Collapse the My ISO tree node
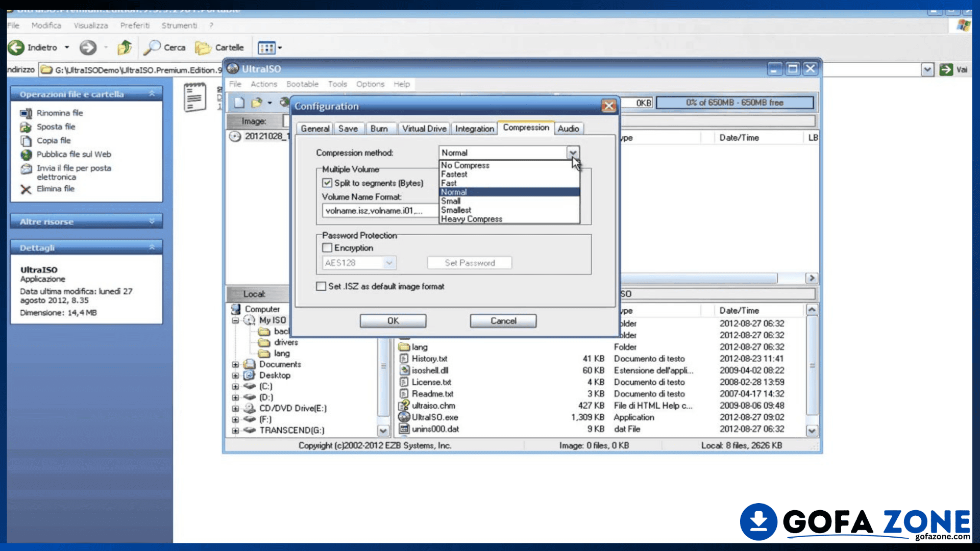The height and width of the screenshot is (551, 980). point(235,320)
